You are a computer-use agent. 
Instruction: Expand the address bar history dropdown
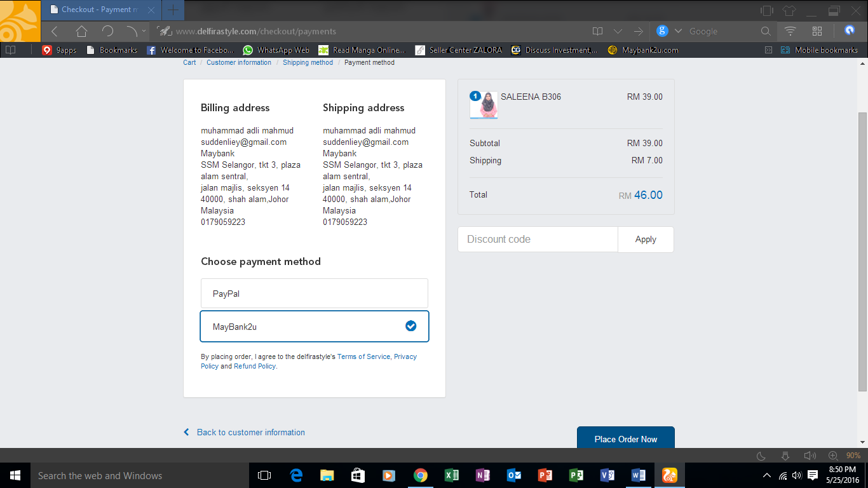click(618, 31)
